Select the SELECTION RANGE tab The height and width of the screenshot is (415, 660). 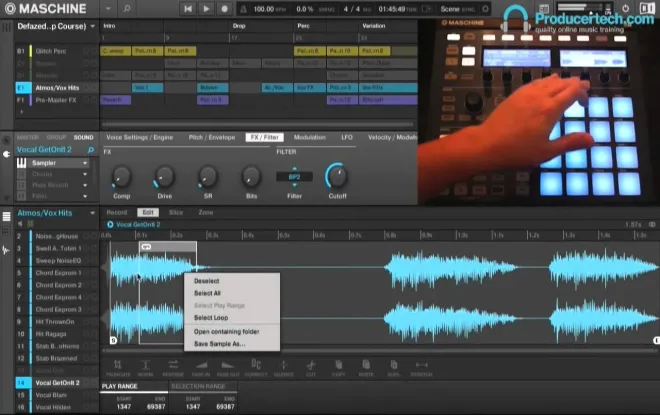[198, 386]
